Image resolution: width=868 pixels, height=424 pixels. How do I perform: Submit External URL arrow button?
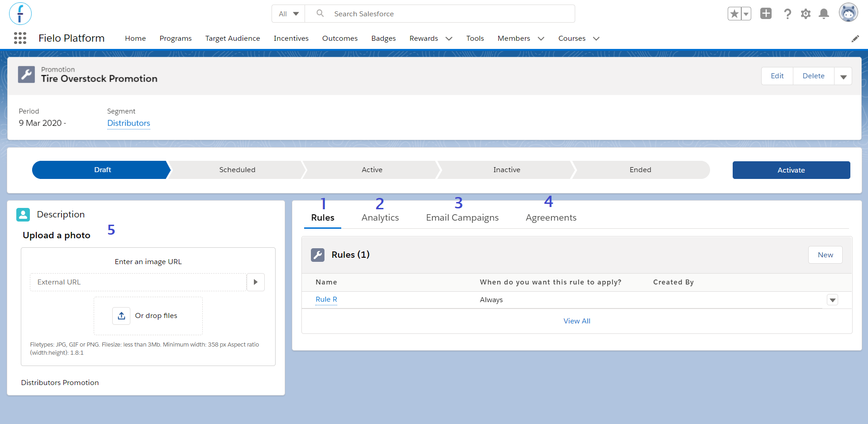[256, 282]
